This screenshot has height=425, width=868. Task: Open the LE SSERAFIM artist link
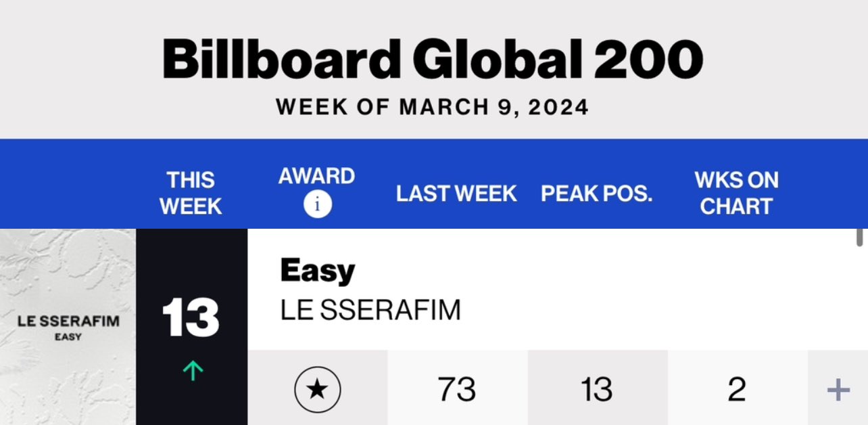pyautogui.click(x=370, y=310)
